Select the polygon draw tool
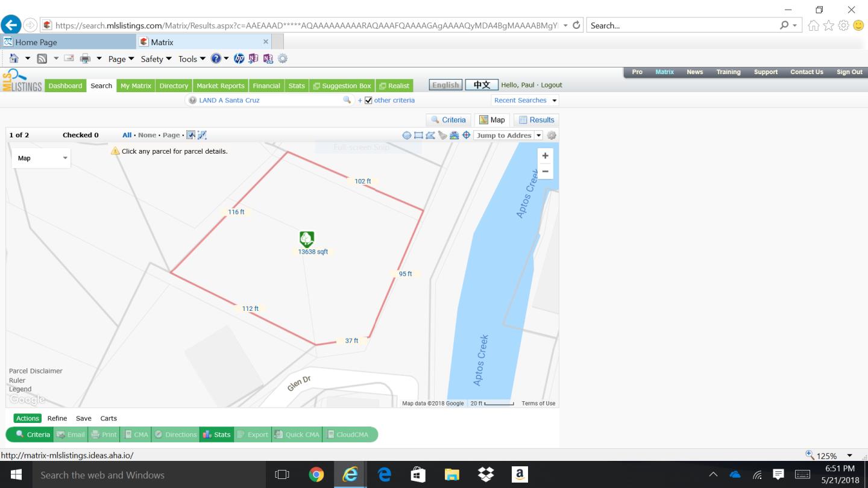This screenshot has width=868, height=488. tap(430, 136)
